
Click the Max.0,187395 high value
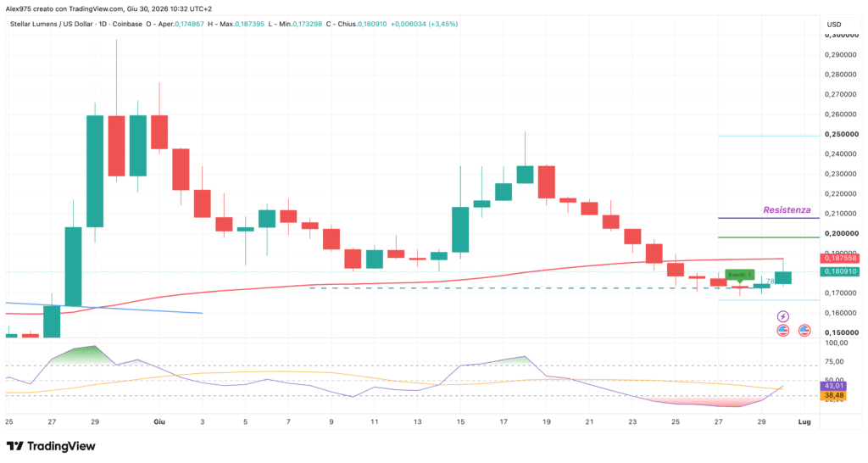(x=242, y=25)
